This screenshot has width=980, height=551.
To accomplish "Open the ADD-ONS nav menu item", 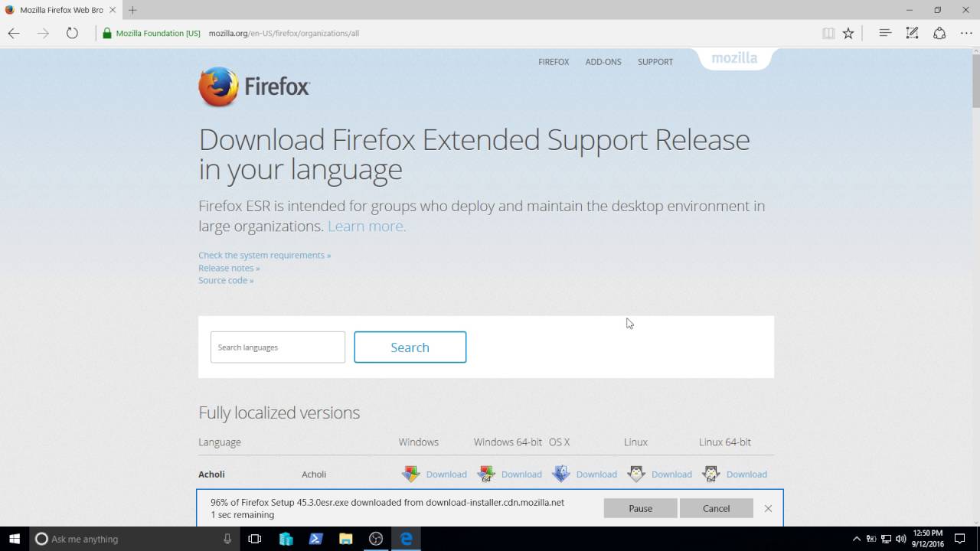I will pos(603,62).
